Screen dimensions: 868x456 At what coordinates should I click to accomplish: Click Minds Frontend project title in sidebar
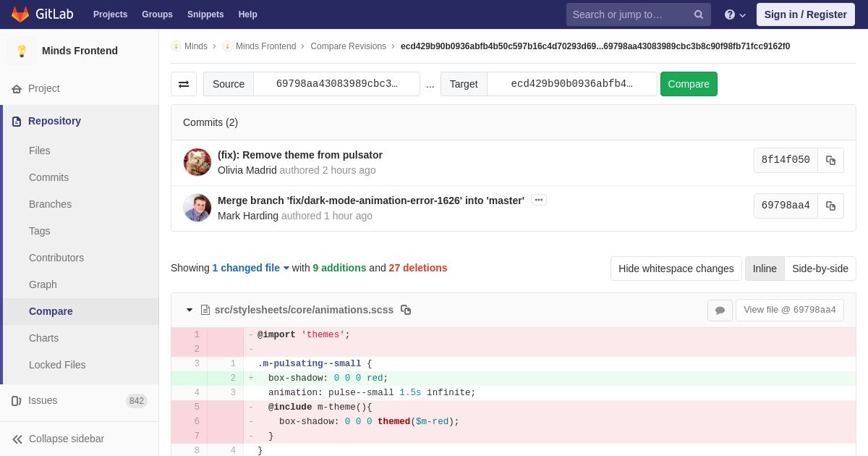[x=80, y=51]
